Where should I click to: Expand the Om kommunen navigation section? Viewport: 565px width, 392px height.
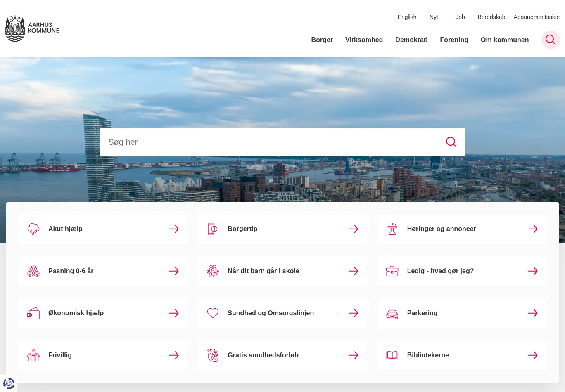(504, 40)
